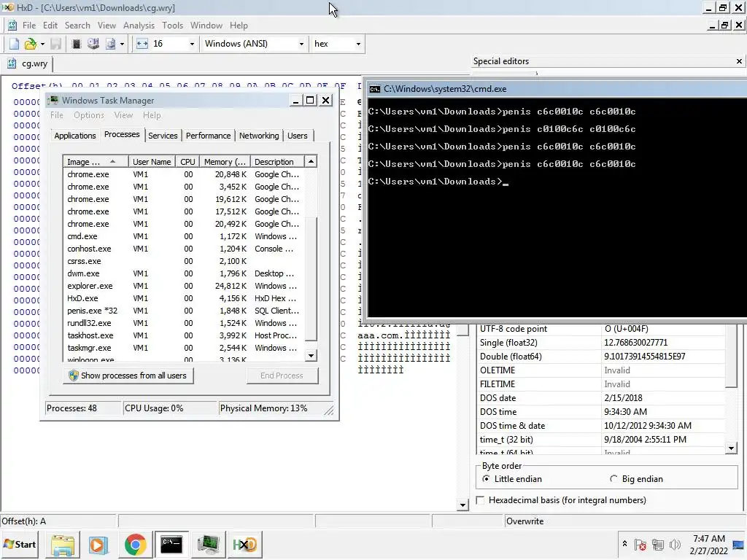Screen dimensions: 747x560
Task: Switch to the Performance tab
Action: (x=208, y=136)
